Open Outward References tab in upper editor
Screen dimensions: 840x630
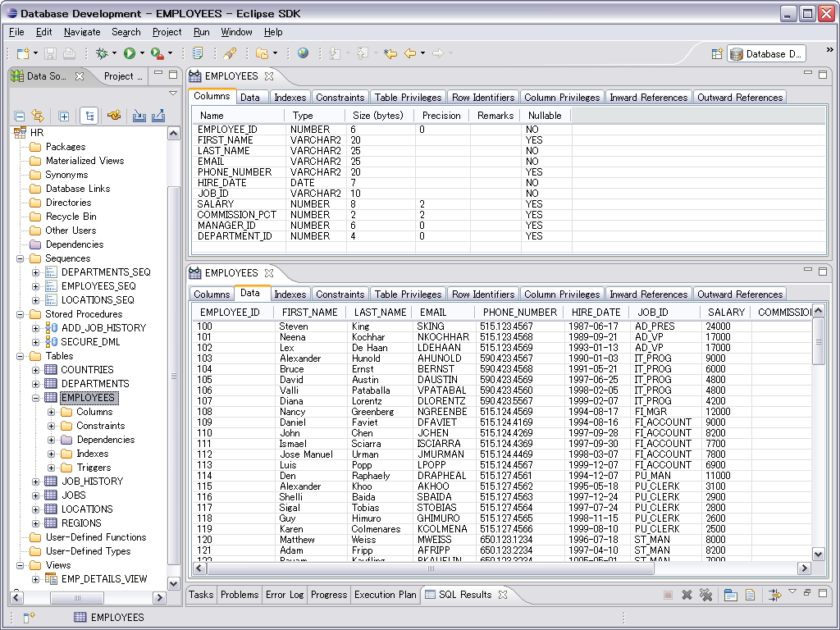(740, 98)
